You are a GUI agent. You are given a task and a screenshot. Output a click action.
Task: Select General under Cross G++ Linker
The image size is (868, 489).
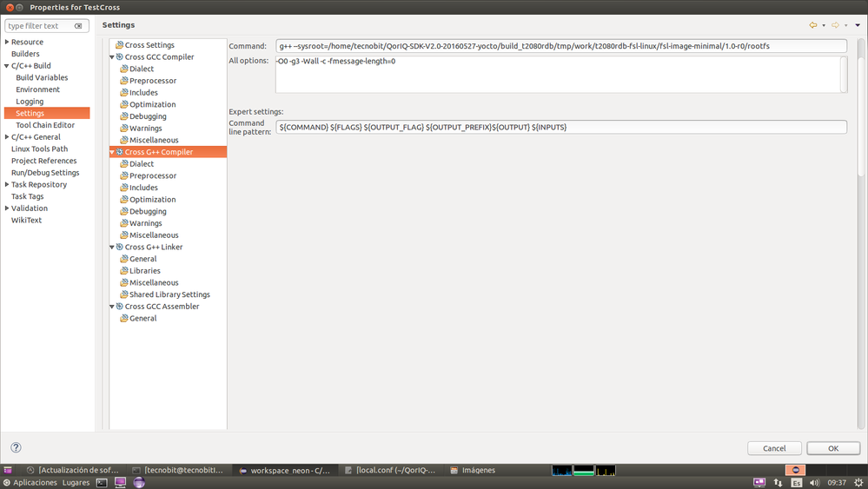138,259
